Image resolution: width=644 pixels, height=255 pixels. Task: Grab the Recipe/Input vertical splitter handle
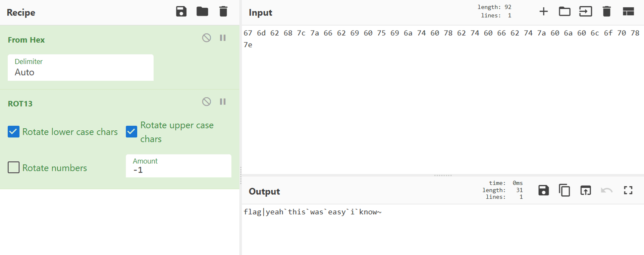(240, 175)
